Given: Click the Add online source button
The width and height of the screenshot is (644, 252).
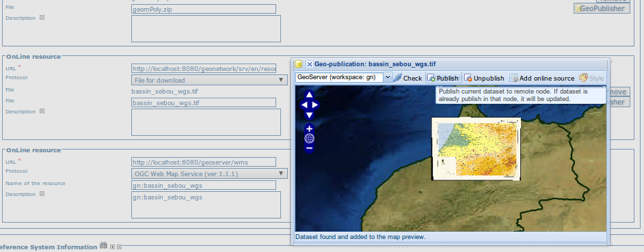Looking at the screenshot, I should 542,78.
